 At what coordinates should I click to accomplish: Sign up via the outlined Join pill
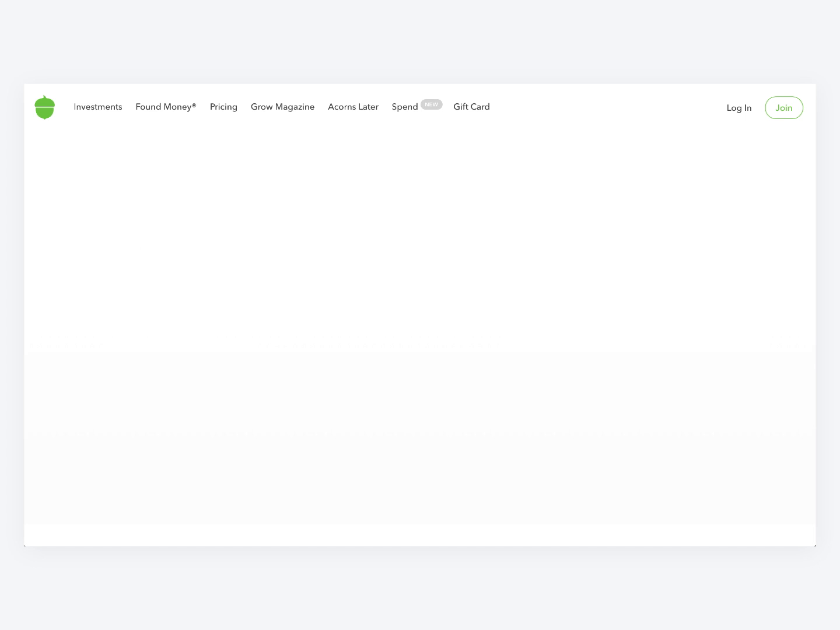pyautogui.click(x=783, y=107)
